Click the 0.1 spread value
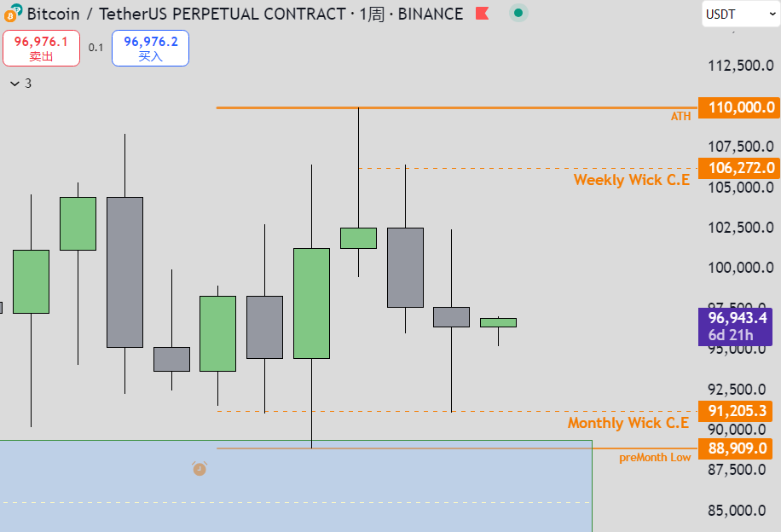 click(95, 48)
